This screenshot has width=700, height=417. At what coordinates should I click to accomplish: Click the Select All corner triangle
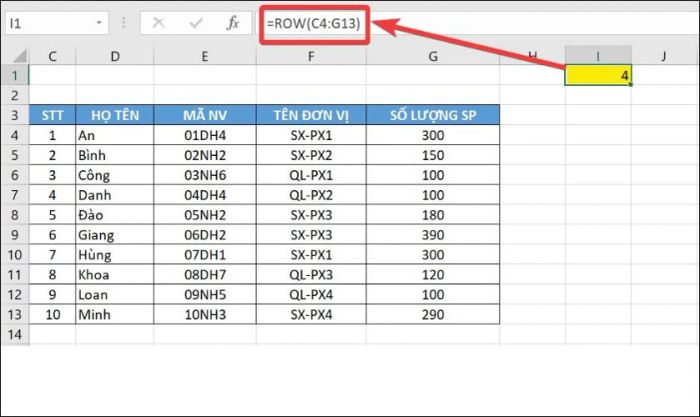tap(20, 56)
